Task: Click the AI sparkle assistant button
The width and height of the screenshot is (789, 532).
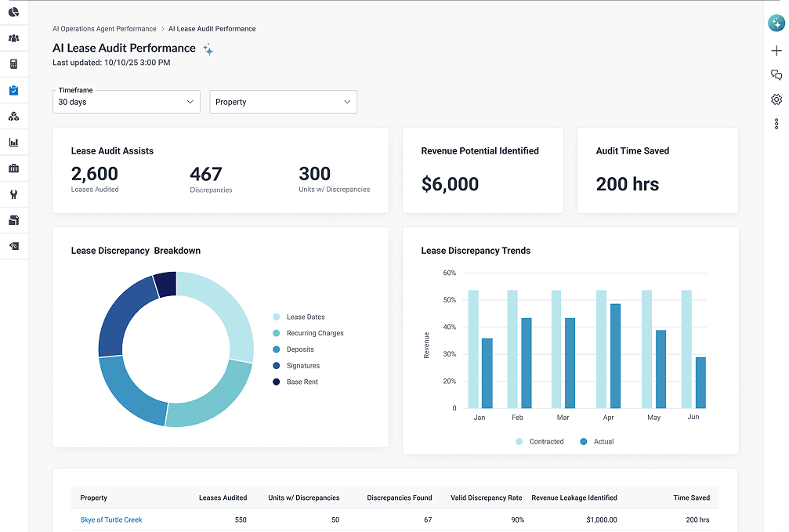Action: pos(776,24)
